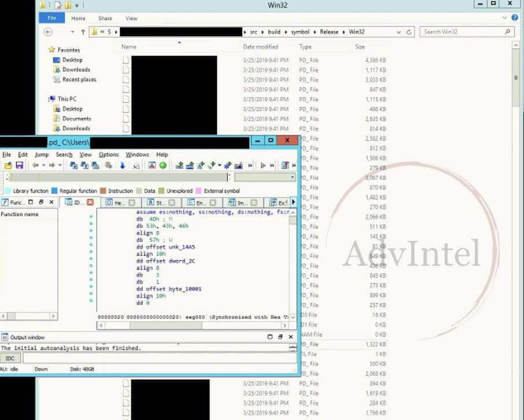Open the Explorer Home ribbon tab

pyautogui.click(x=78, y=18)
